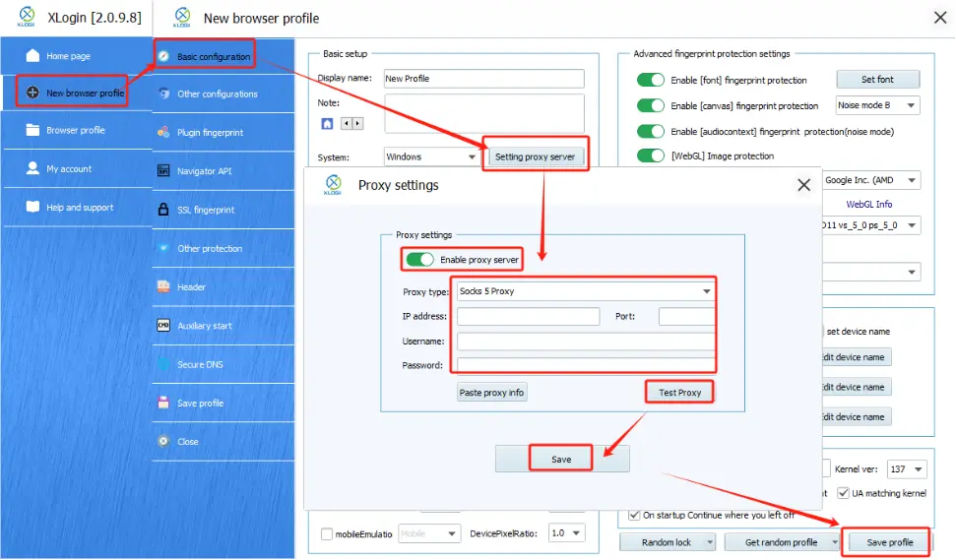Check the mobileEmulation checkbox
The image size is (956, 560).
327,533
